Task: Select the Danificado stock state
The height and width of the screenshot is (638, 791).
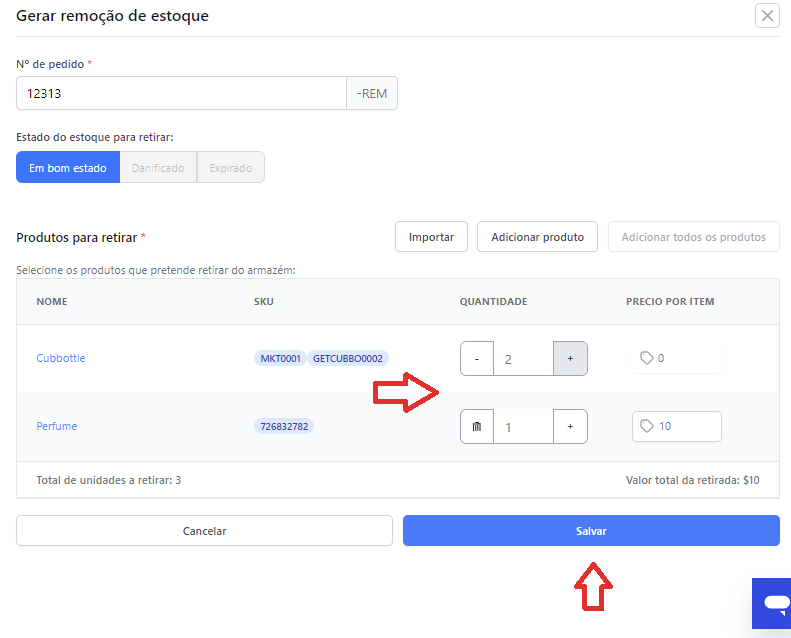Action: point(158,167)
